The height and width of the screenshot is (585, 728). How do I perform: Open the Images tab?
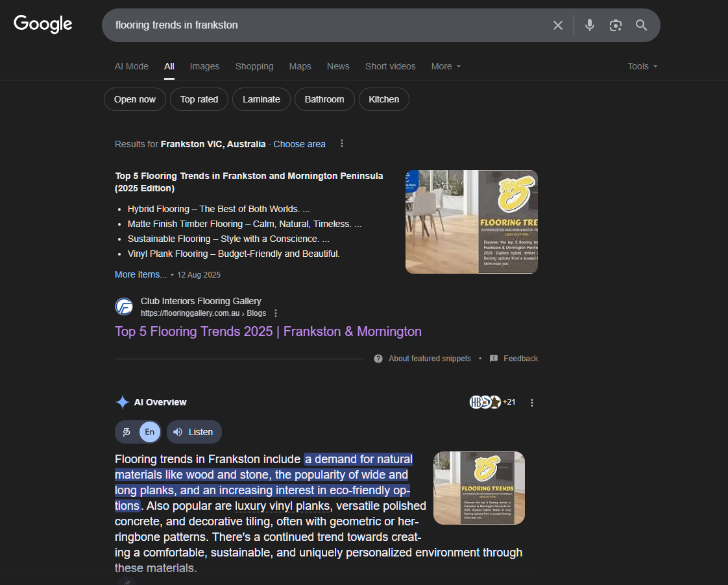coord(204,66)
